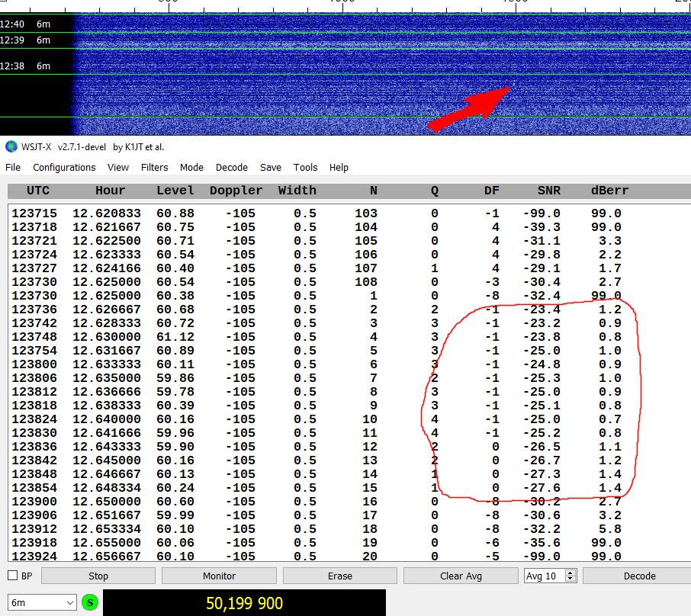Decrease the Avg 10 spinner value
The image size is (691, 616).
coord(570,579)
